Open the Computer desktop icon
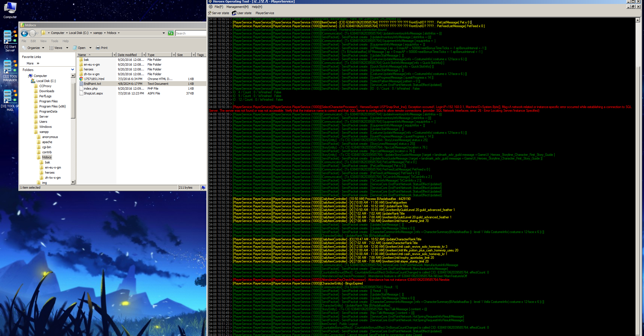The width and height of the screenshot is (644, 336). 10,10
